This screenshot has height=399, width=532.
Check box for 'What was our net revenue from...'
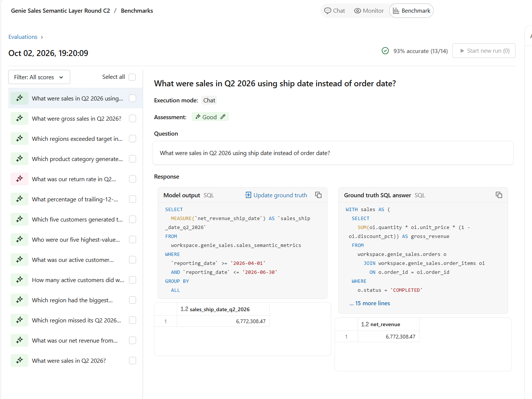[132, 340]
